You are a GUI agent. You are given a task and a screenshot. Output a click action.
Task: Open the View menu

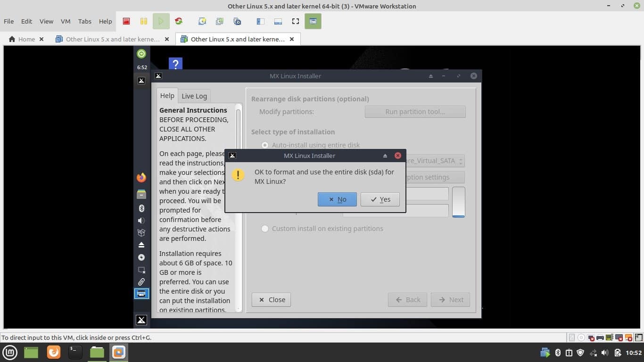point(46,21)
